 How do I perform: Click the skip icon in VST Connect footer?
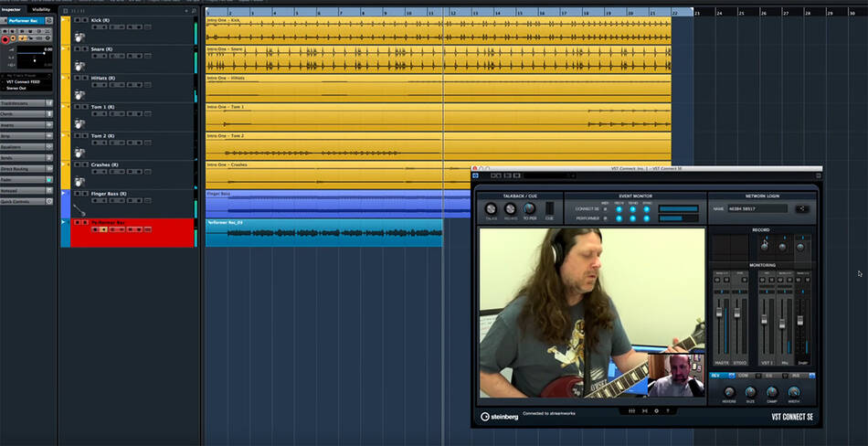tap(644, 411)
